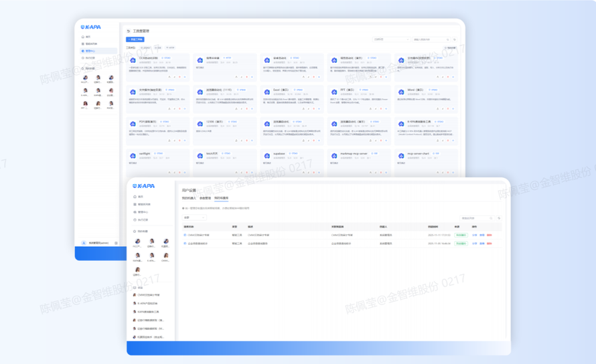Click the blue 新建工具库 button
Image resolution: width=596 pixels, height=364 pixels.
135,39
